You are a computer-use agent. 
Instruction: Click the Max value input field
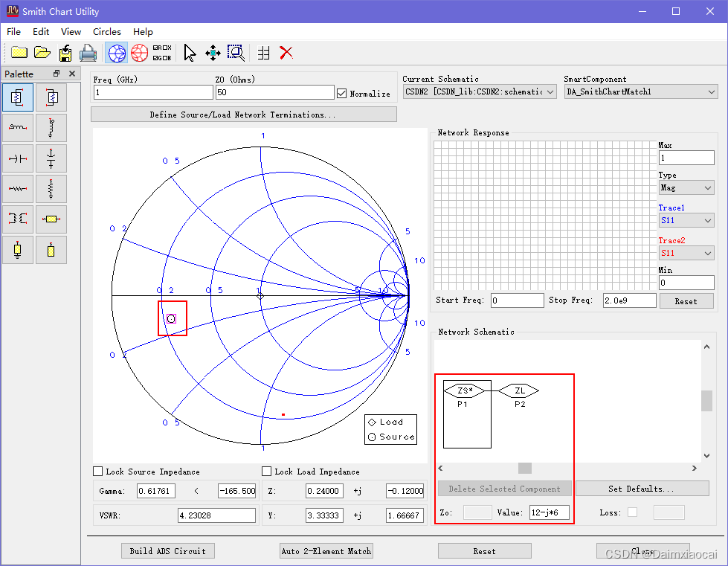(x=686, y=158)
